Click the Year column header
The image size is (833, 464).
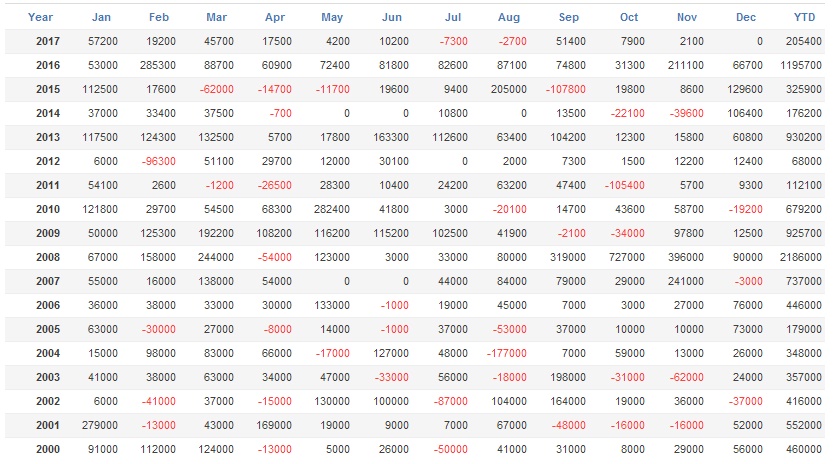[40, 17]
